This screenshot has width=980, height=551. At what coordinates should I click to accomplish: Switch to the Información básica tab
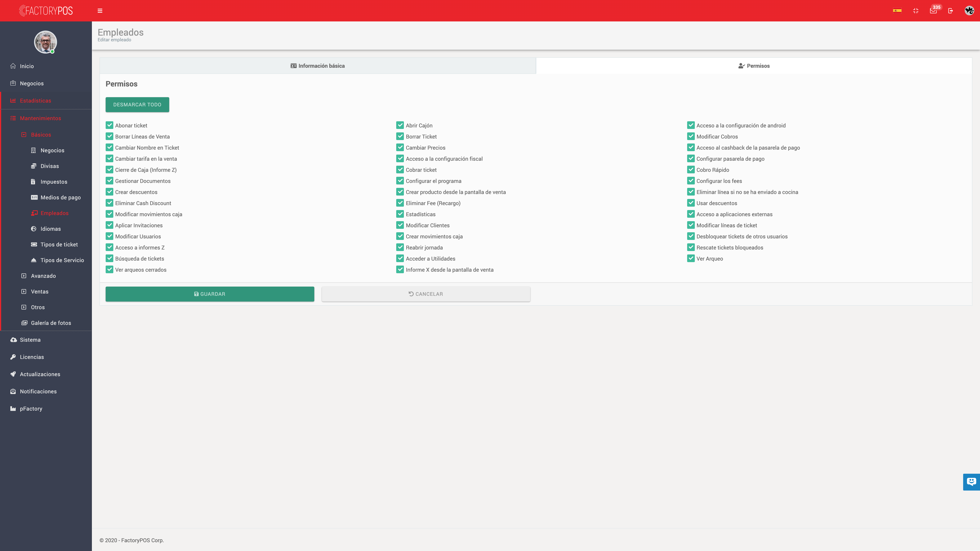coord(318,66)
